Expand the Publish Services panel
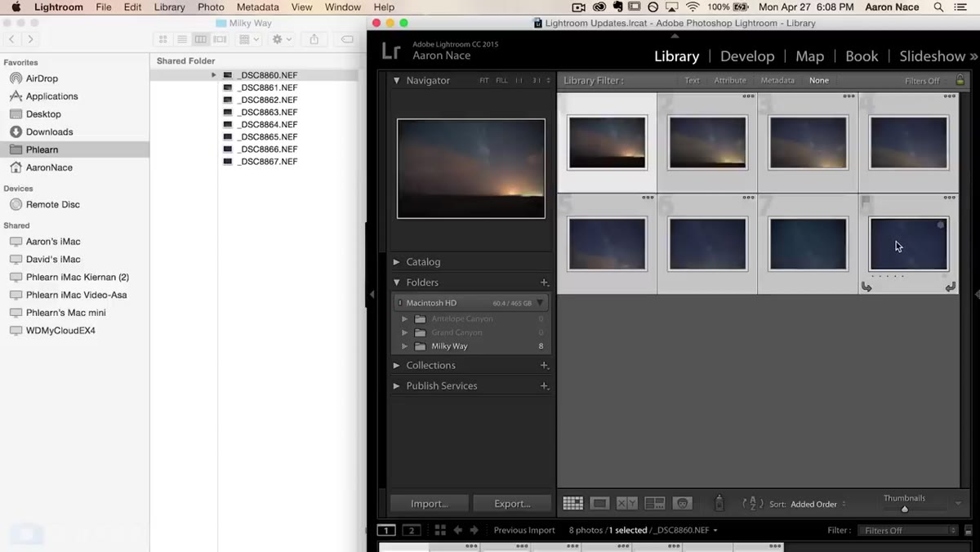This screenshot has width=980, height=552. coord(397,385)
